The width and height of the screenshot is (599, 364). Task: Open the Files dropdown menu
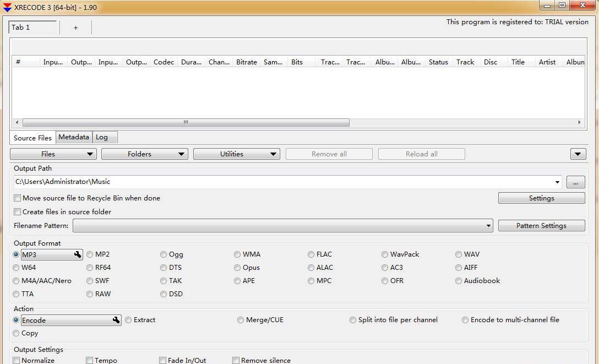point(53,154)
